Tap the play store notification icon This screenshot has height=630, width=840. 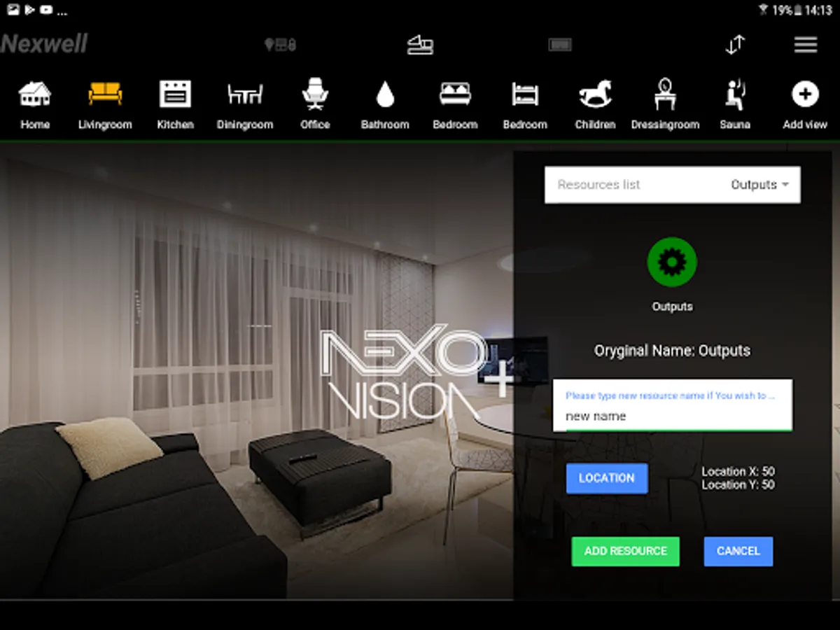(x=29, y=10)
